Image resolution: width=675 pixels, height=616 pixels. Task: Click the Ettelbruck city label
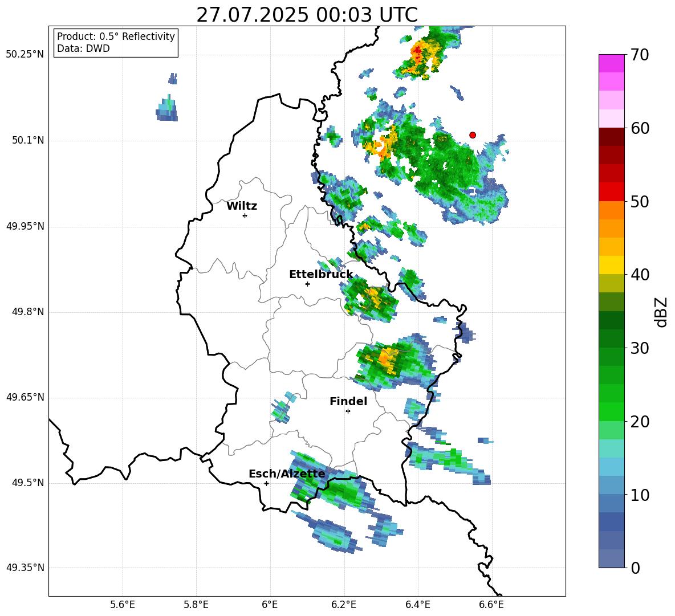coord(321,275)
